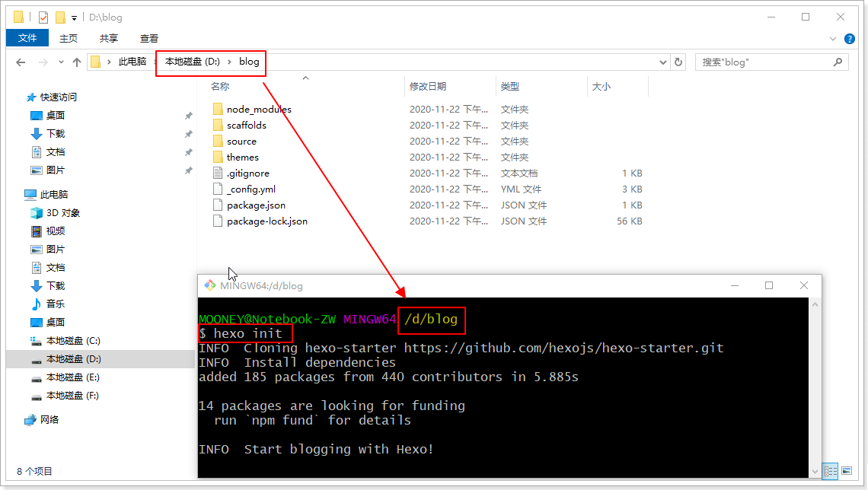Screen dimensions: 868x490
Task: Sort by the 名称 column header
Action: [220, 86]
